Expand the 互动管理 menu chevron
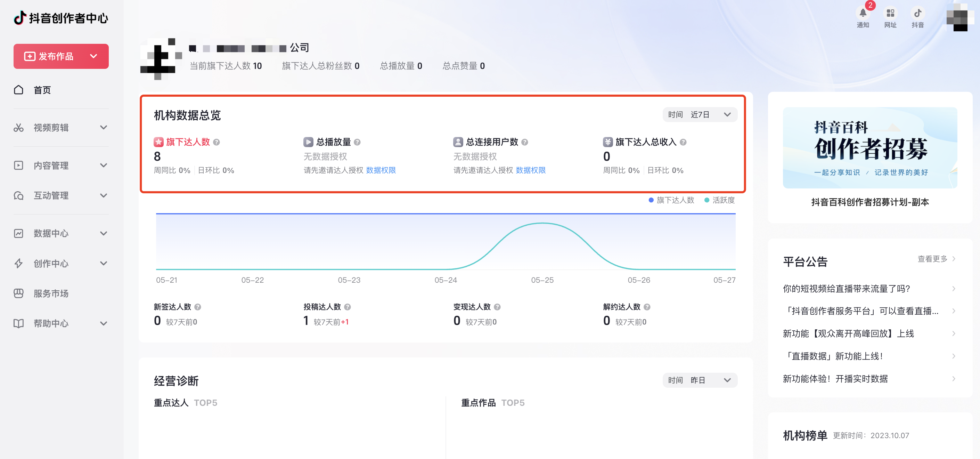980x459 pixels. (104, 196)
